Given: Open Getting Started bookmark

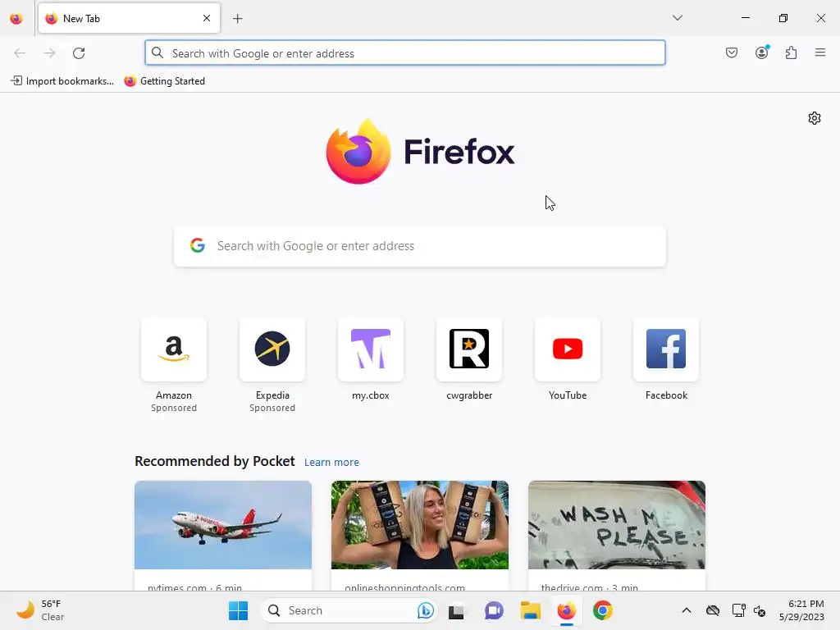Looking at the screenshot, I should pyautogui.click(x=164, y=81).
